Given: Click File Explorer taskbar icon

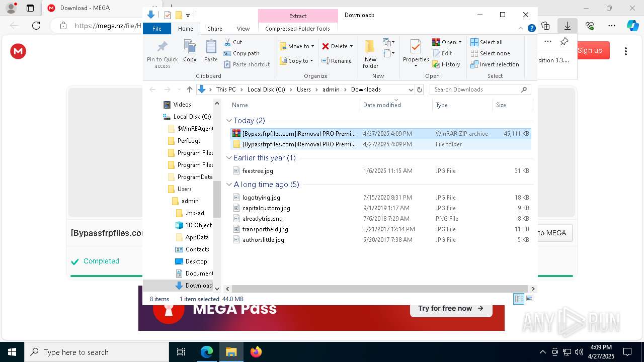Looking at the screenshot, I should (231, 352).
